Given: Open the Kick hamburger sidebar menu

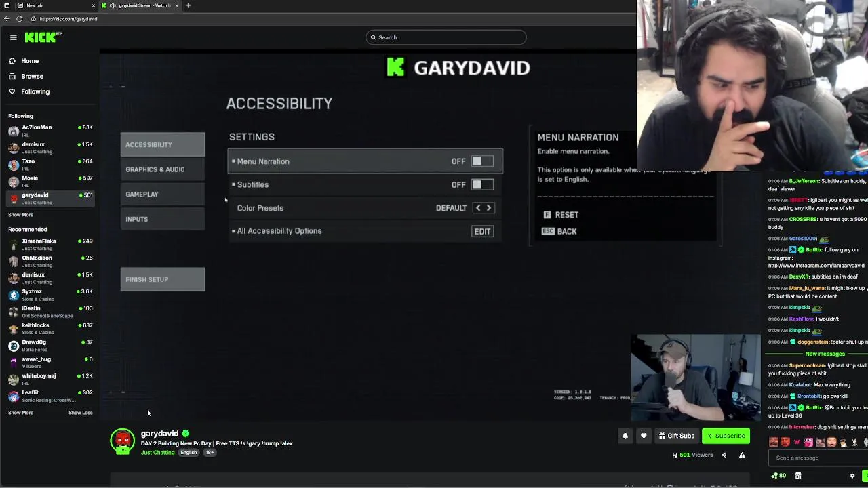Looking at the screenshot, I should coord(13,37).
